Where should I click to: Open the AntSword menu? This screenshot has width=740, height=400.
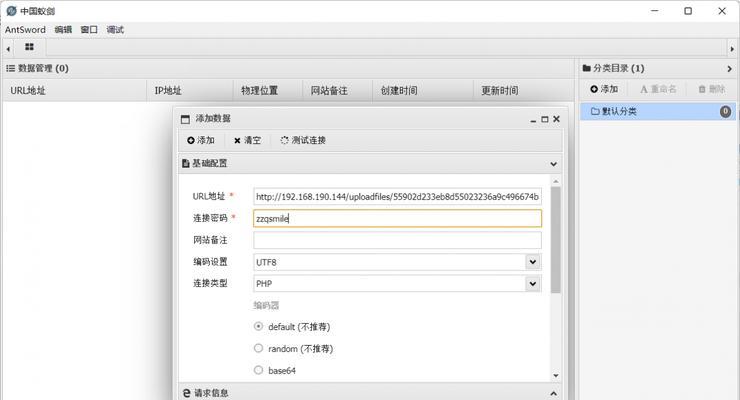point(25,30)
